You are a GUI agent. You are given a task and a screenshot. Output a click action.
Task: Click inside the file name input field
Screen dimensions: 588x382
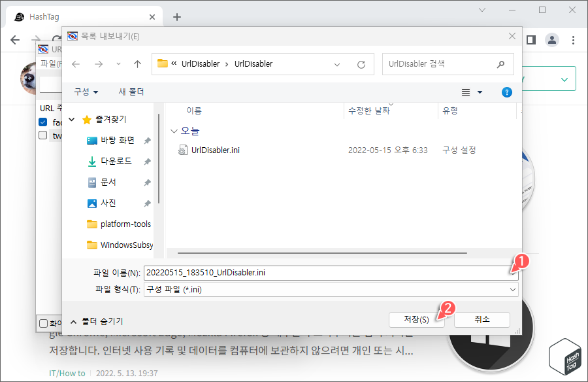coord(294,271)
